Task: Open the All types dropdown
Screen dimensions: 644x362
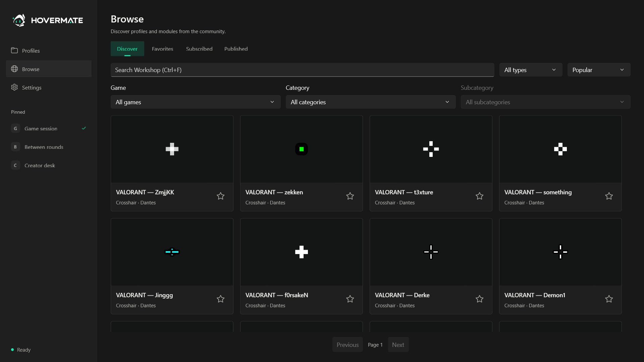Action: click(531, 70)
